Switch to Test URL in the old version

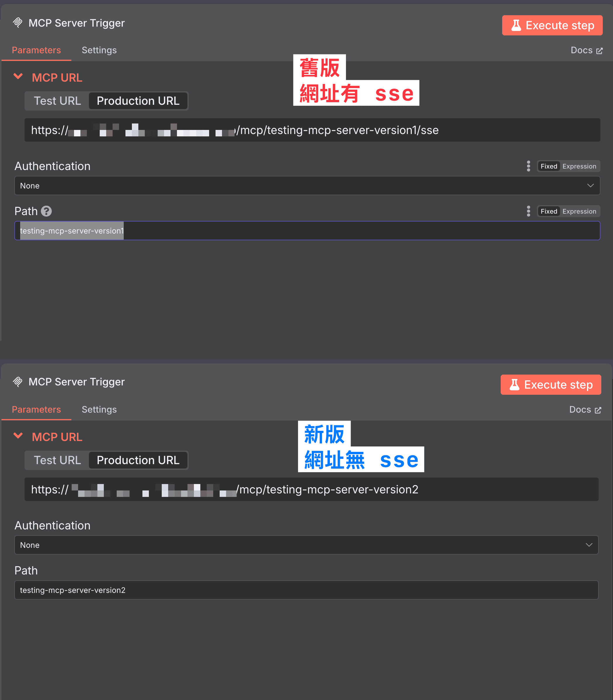click(57, 101)
